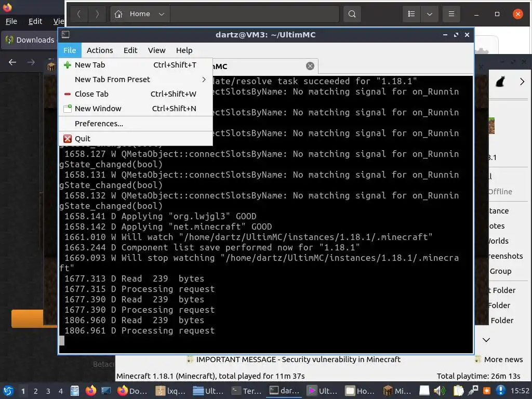Open Preferences... from File menu
Image resolution: width=532 pixels, height=399 pixels.
pyautogui.click(x=136, y=124)
